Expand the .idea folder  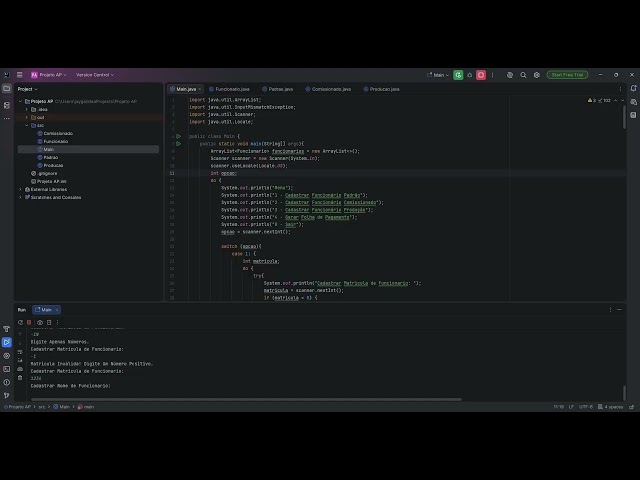click(x=27, y=109)
